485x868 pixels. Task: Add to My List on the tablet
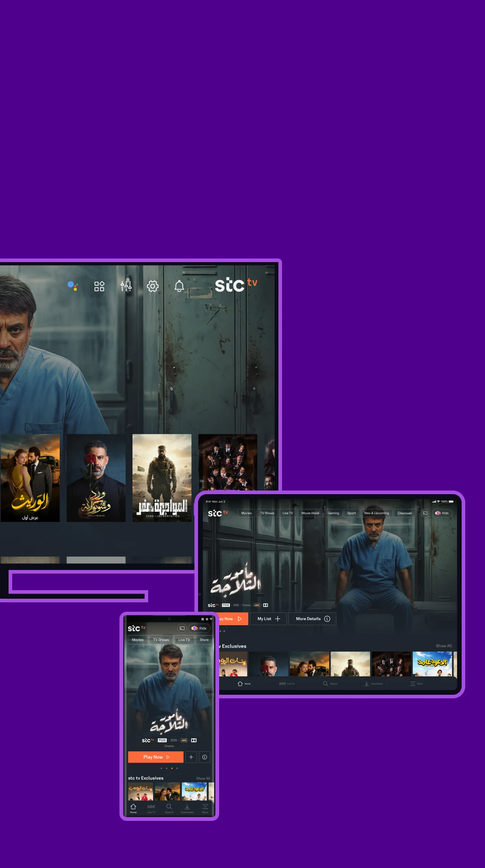[x=268, y=619]
